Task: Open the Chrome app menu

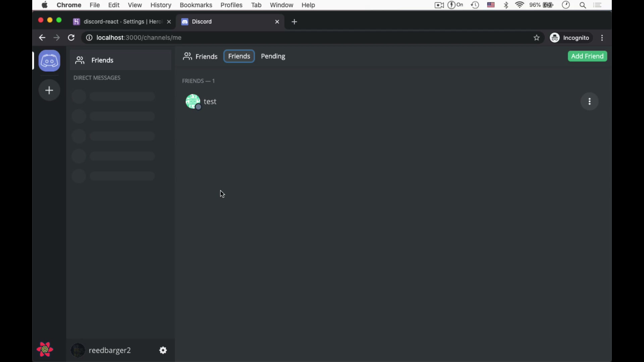Action: coord(69,5)
